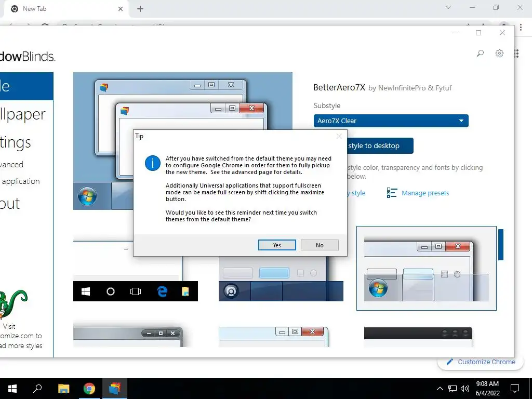Open WindowBlinds settings gear icon

(x=499, y=54)
